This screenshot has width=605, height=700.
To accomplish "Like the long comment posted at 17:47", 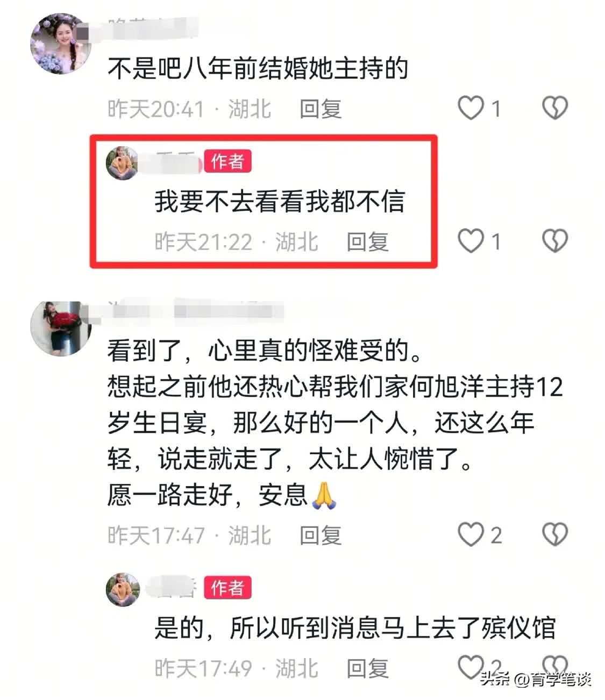I will (x=471, y=534).
